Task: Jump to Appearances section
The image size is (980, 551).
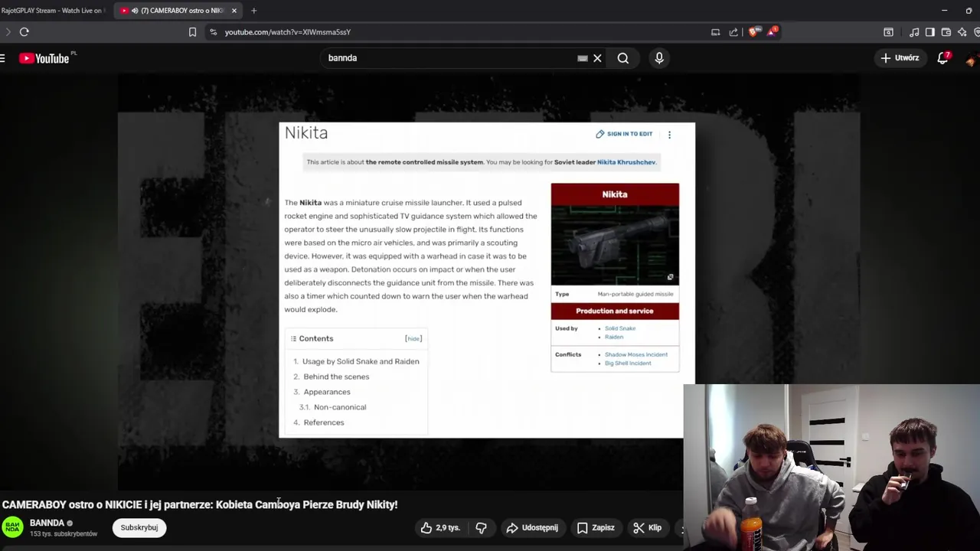Action: [x=327, y=392]
